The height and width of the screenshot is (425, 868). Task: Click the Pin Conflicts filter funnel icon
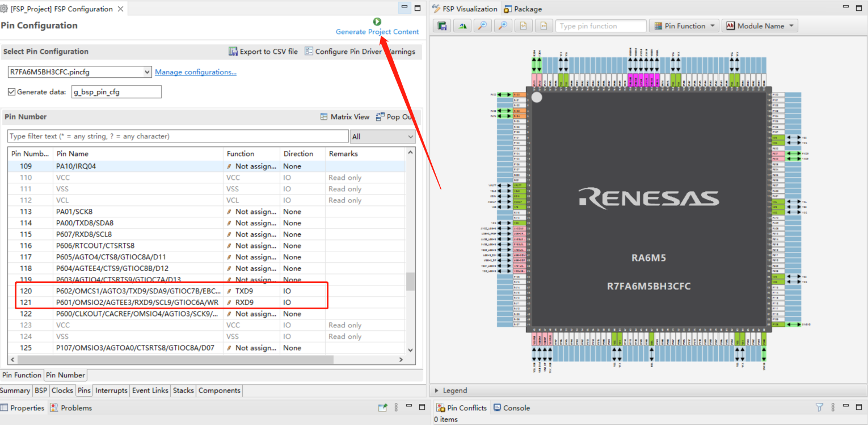click(819, 407)
